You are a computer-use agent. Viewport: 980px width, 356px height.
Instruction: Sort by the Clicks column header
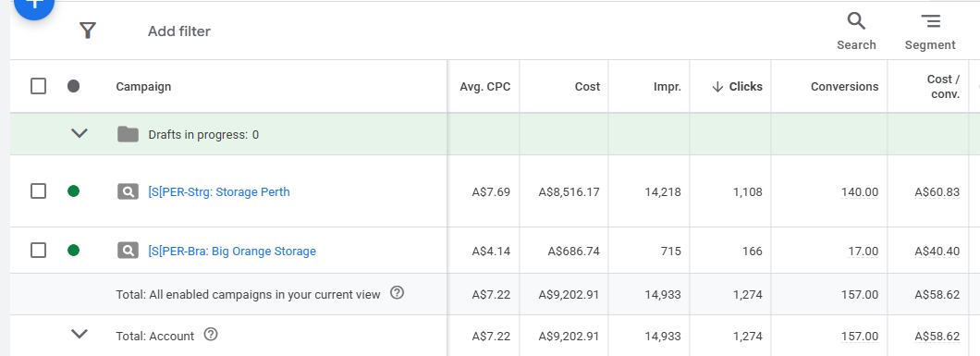738,87
